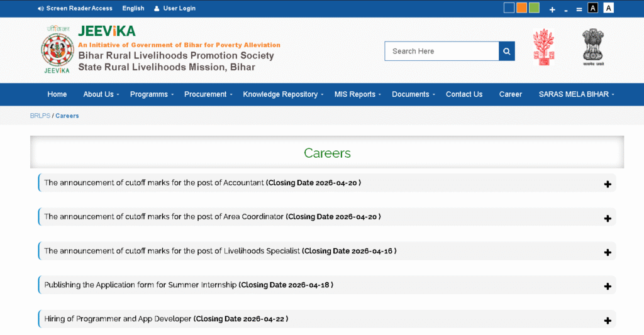This screenshot has height=335, width=644.
Task: Decrease font size with minus icon
Action: tap(566, 9)
